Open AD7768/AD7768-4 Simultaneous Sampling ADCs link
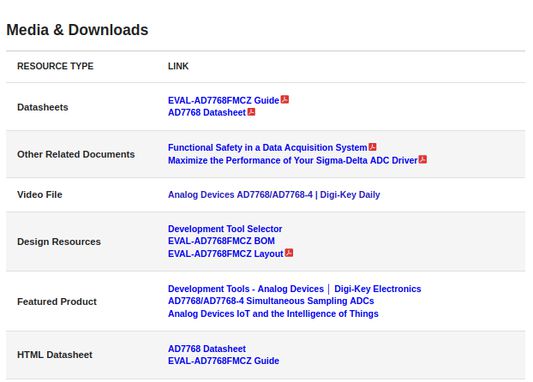 pyautogui.click(x=271, y=301)
